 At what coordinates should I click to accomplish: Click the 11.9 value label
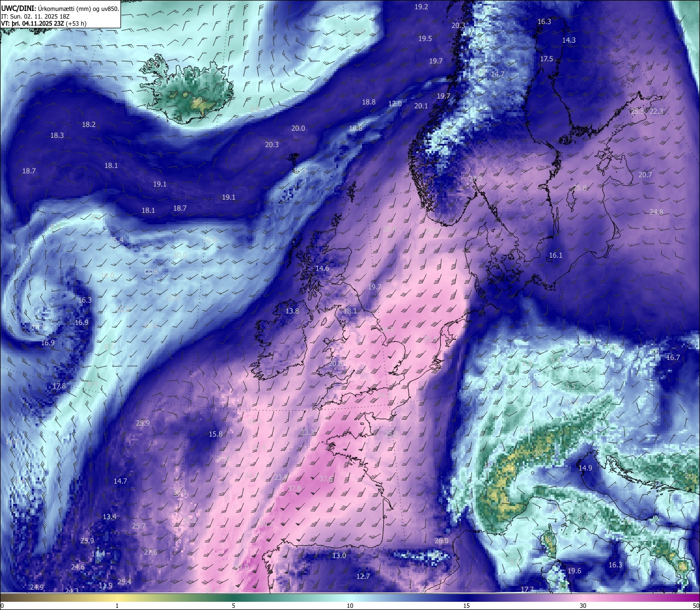click(106, 585)
